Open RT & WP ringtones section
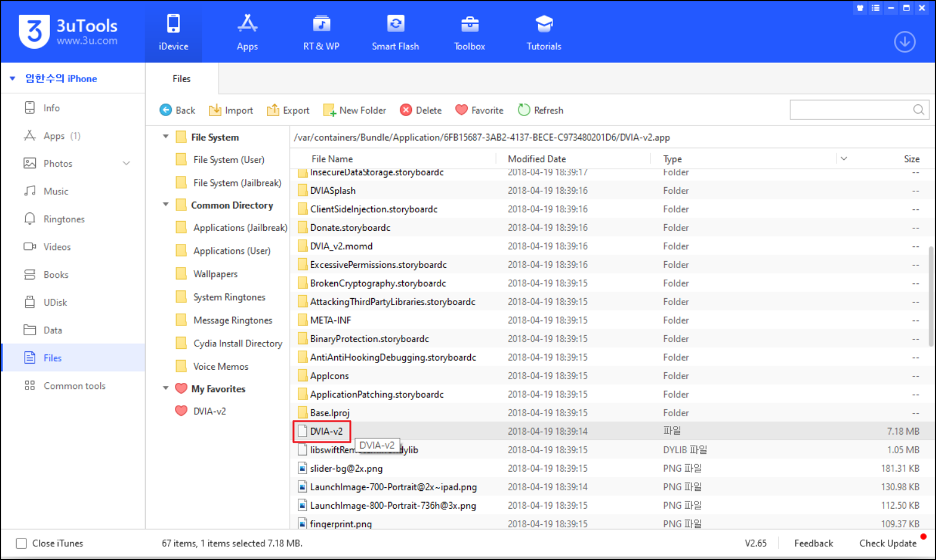The image size is (936, 560). [x=321, y=32]
